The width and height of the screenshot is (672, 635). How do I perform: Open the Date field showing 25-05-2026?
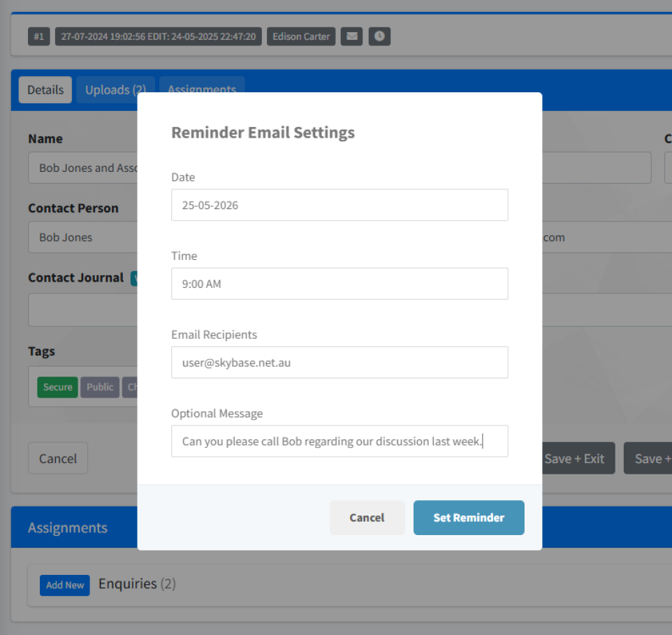coord(339,205)
